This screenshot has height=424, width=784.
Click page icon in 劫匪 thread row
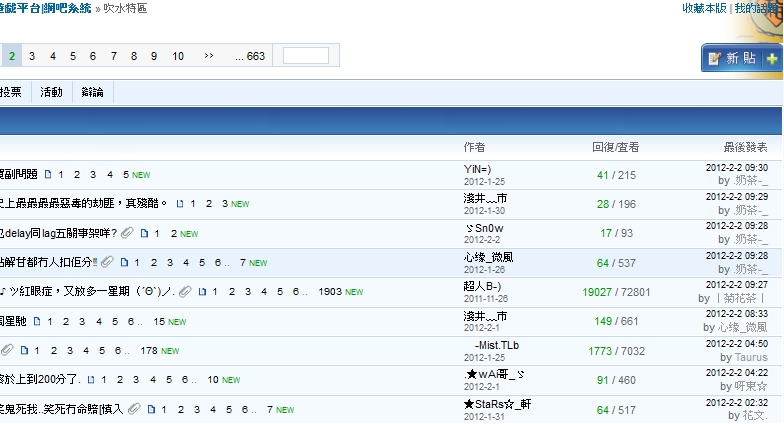[x=180, y=204]
